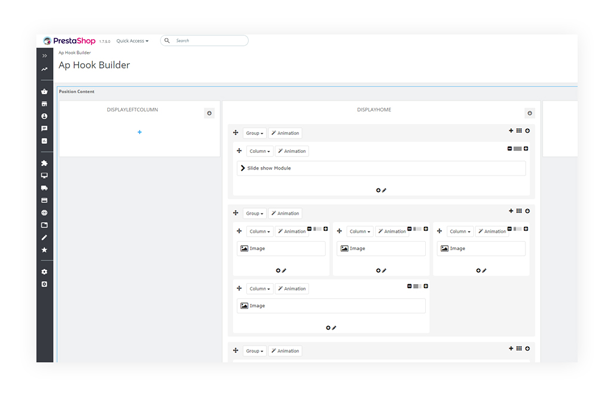Open the settings gear in sidebar
The image size is (616, 397).
(44, 272)
